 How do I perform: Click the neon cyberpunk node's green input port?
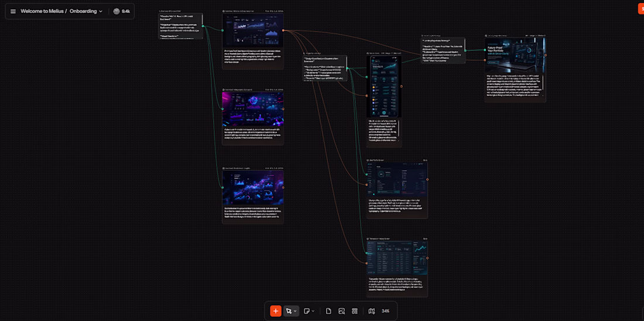pyautogui.click(x=222, y=109)
